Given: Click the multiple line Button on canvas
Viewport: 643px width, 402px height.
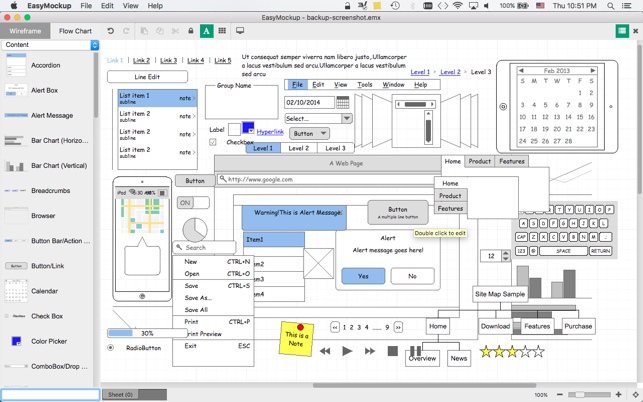Looking at the screenshot, I should click(x=398, y=212).
